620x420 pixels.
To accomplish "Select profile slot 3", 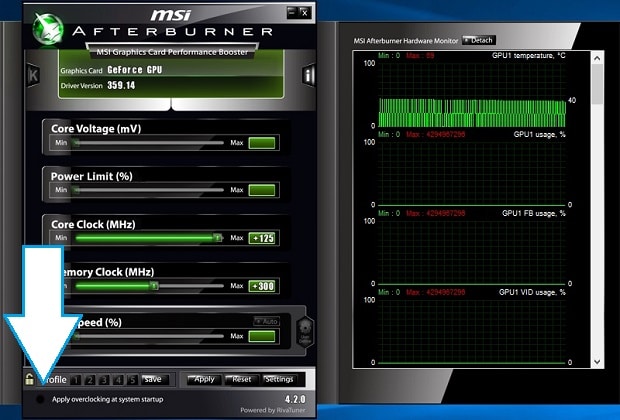I will click(104, 380).
